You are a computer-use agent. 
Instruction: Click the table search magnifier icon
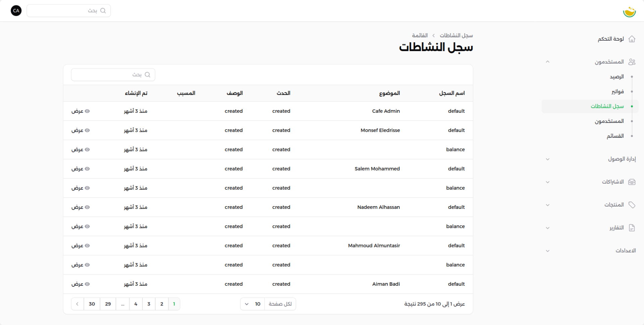[147, 75]
